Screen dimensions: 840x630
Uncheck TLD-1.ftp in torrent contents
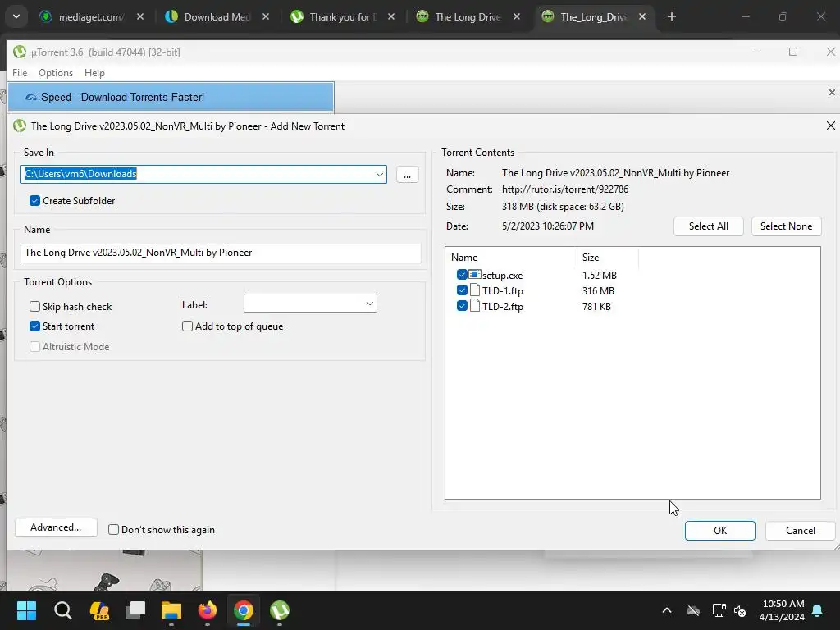[462, 290]
